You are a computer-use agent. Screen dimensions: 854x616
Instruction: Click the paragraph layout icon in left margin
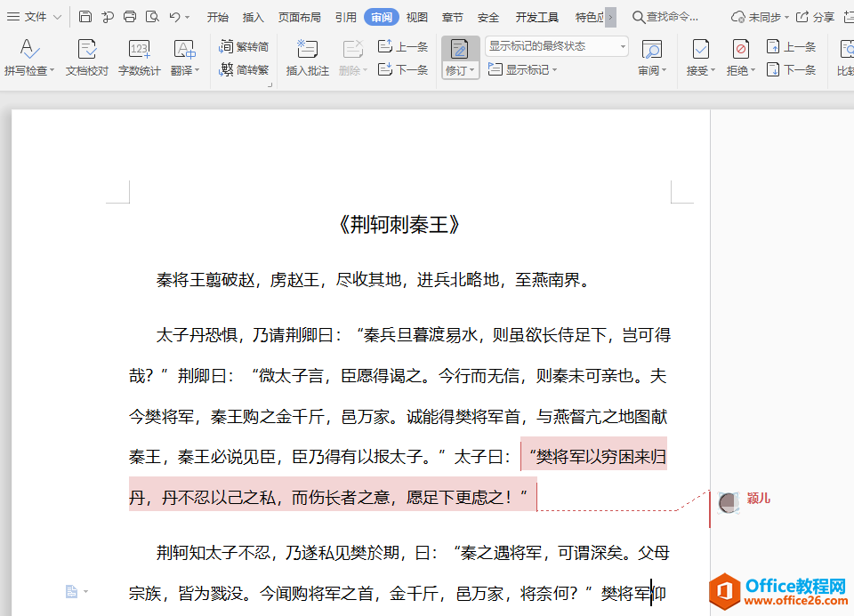coord(71,591)
